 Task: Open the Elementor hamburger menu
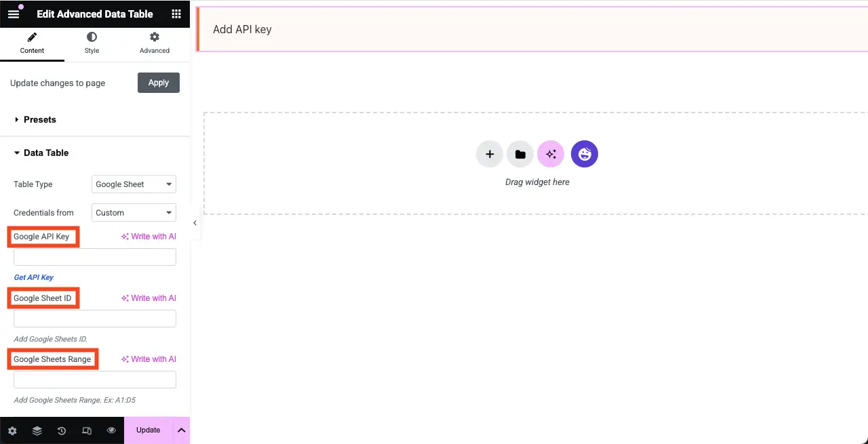(14, 14)
